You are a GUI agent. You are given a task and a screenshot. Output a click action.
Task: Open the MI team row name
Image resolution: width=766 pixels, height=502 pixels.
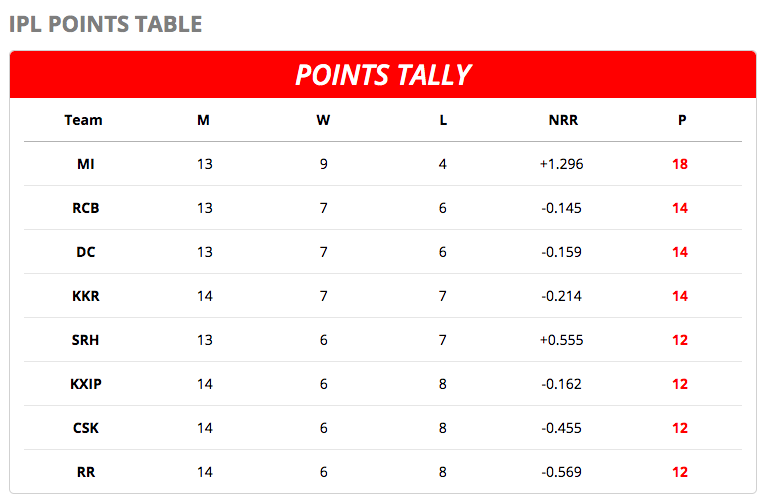pos(86,164)
